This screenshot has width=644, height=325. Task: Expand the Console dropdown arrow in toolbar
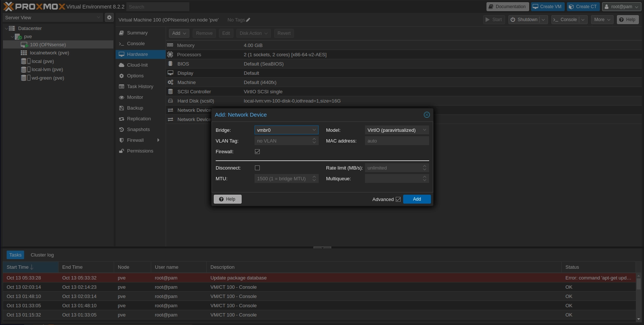(583, 20)
